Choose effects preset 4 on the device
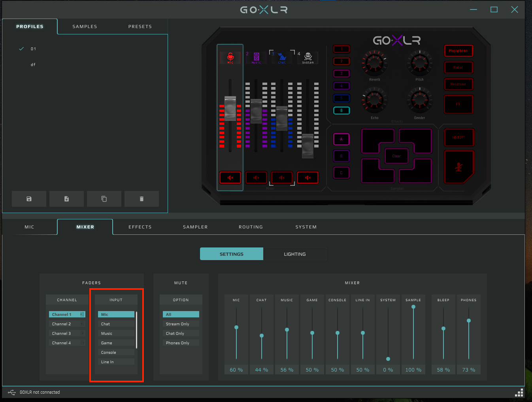Screen dimensions: 532x402 (x=341, y=86)
